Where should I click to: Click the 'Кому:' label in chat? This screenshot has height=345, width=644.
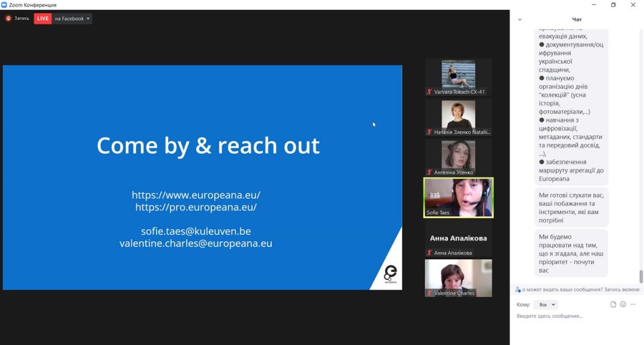click(x=523, y=305)
